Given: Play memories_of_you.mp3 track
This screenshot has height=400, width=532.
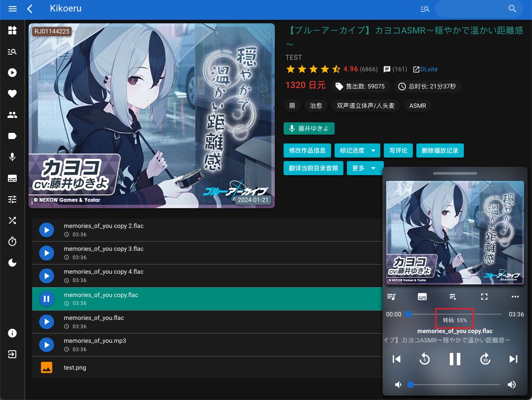Looking at the screenshot, I should point(46,345).
